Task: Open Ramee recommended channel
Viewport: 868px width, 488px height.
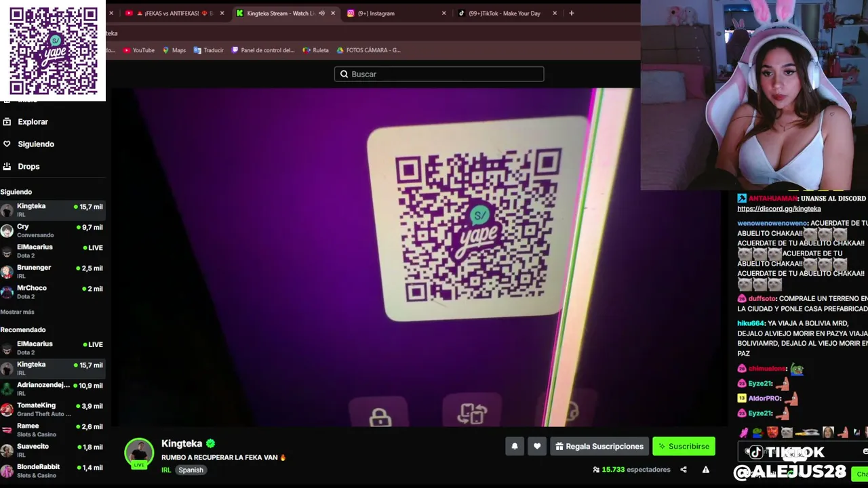Action: [53, 430]
